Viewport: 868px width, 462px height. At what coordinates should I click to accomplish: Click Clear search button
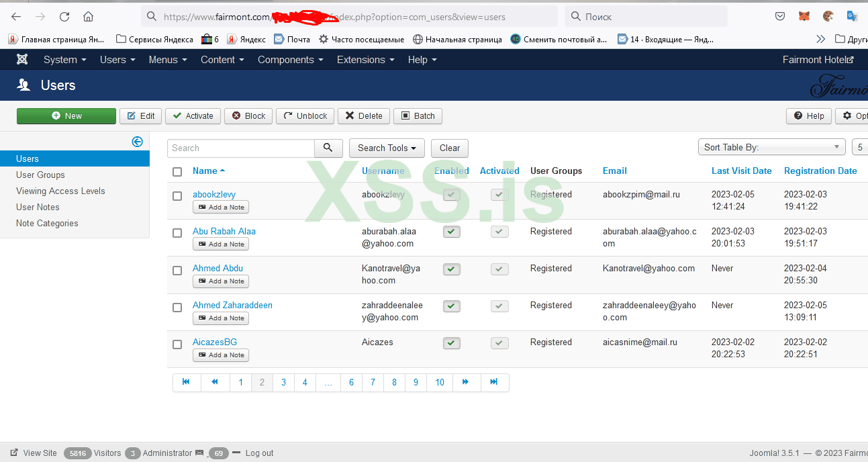click(450, 148)
